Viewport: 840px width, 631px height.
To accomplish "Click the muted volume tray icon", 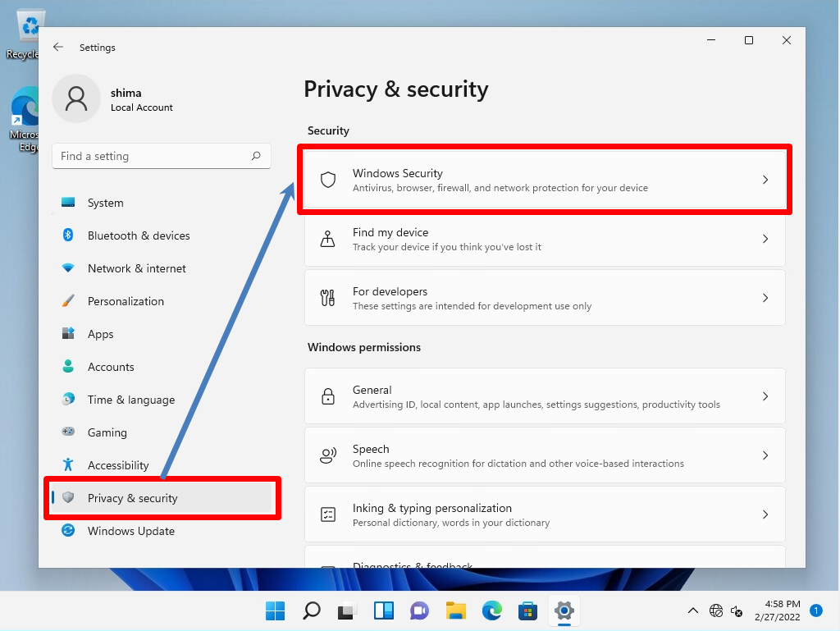I will tap(737, 610).
